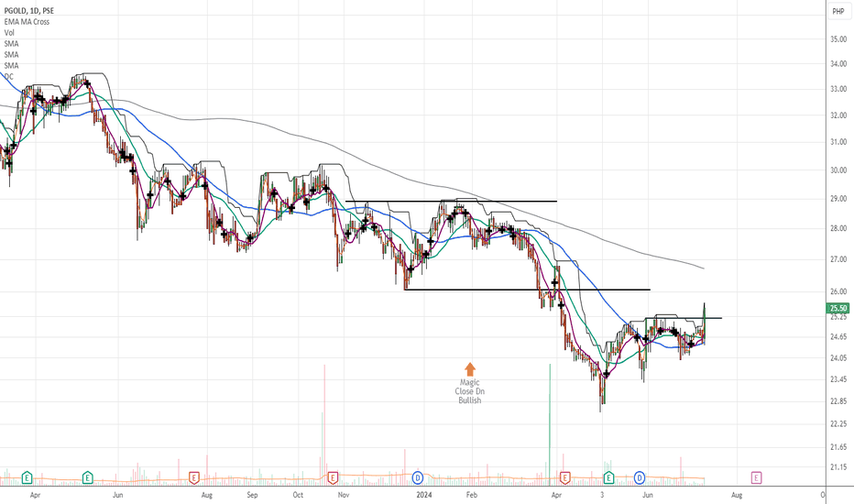Click the red earnings E marker near Nov

333,478
